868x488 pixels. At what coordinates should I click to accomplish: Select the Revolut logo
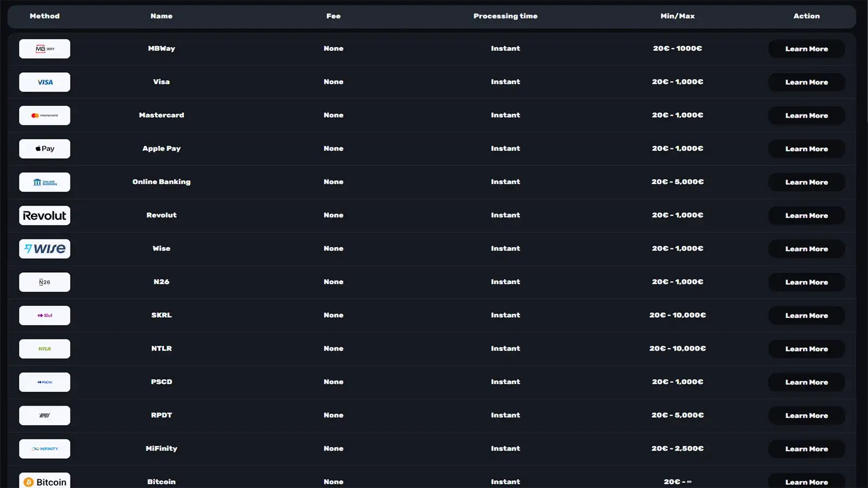pos(44,215)
